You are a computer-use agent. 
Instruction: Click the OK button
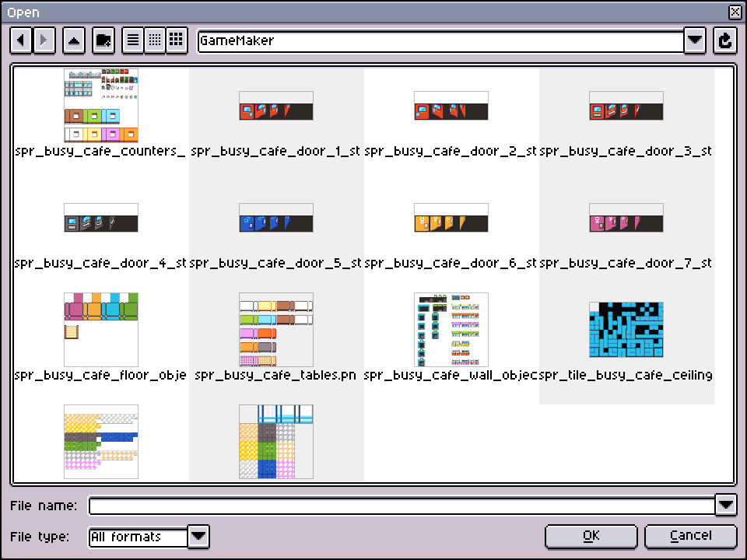(591, 536)
